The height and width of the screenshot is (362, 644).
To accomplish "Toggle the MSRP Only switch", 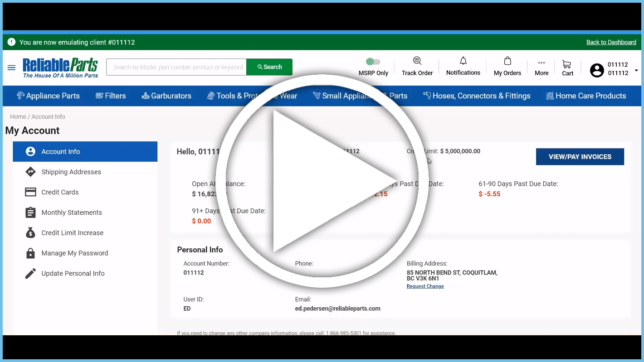I will [373, 62].
